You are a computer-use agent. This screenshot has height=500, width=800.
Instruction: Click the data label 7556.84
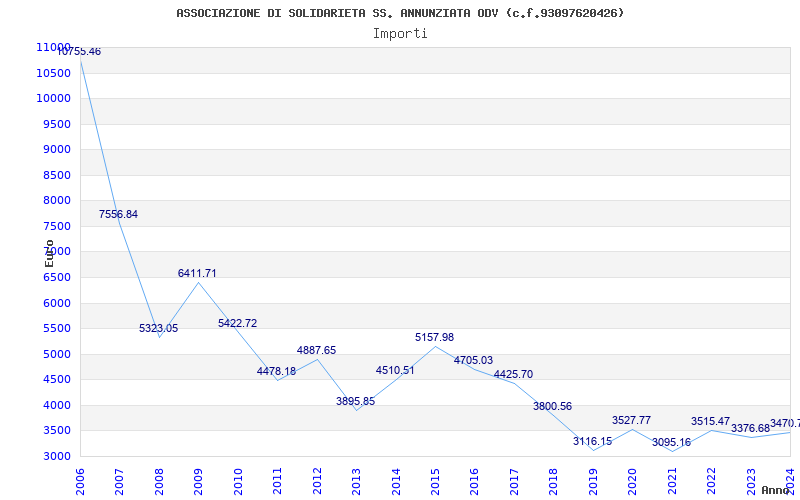118,214
